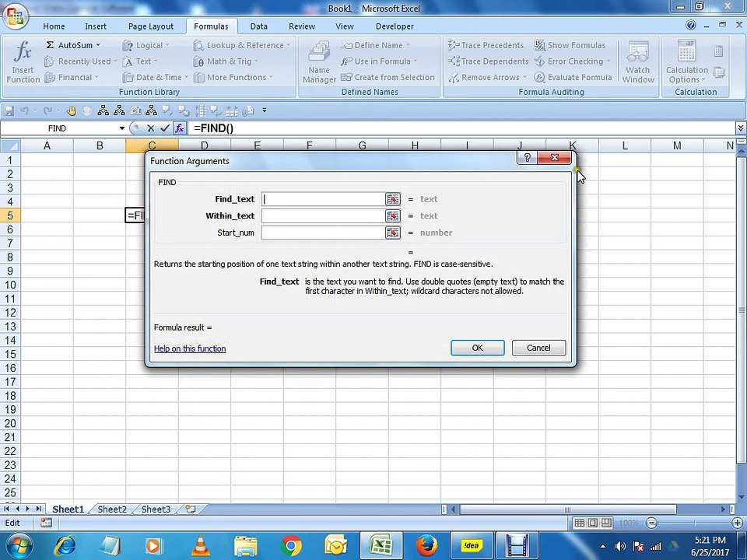This screenshot has width=747, height=560.
Task: Open the Developer tab
Action: pos(395,26)
